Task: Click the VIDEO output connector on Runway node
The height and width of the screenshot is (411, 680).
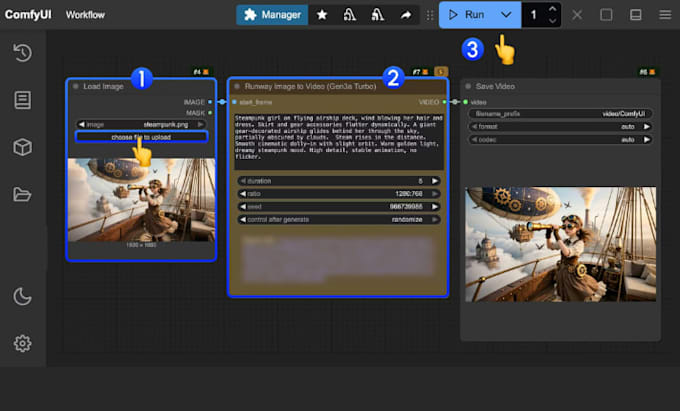Action: [445, 102]
